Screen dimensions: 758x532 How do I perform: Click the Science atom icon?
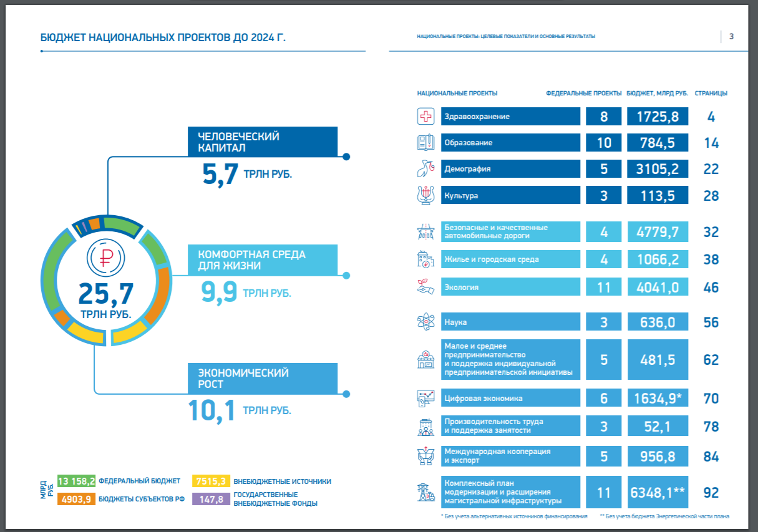point(425,322)
